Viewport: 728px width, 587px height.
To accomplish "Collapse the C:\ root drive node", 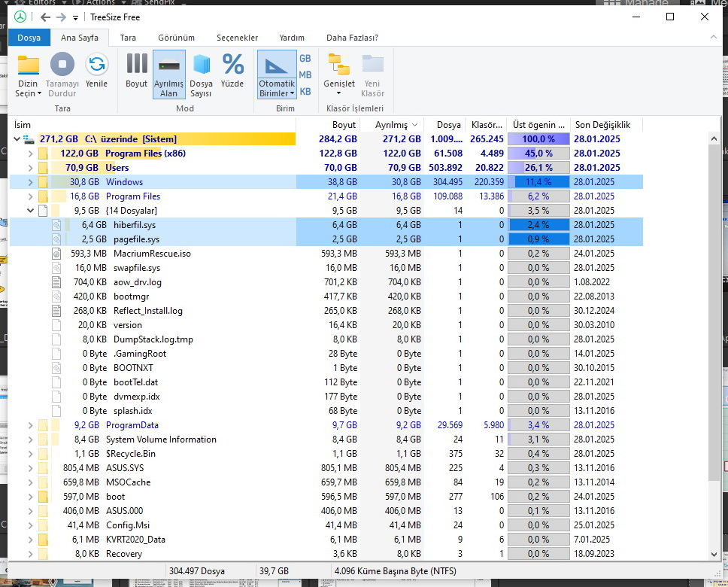I will 17,139.
